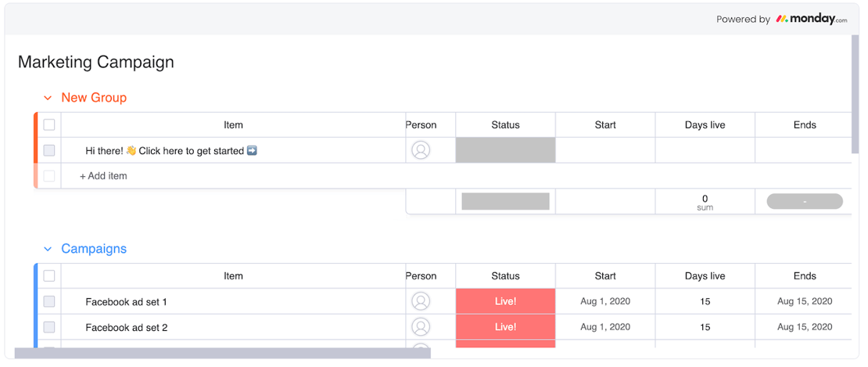Click Days live column header in Campaigns
Screen dimensions: 868x367
705,276
